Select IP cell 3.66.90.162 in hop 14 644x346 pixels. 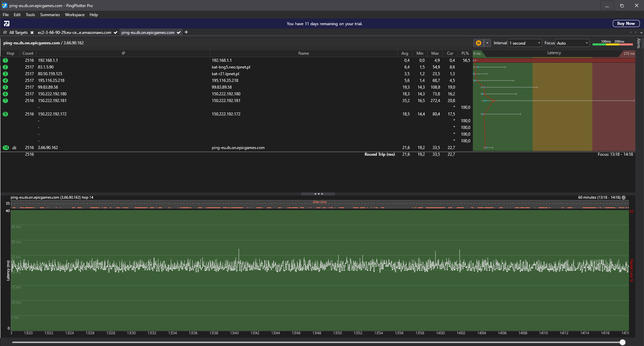coord(48,148)
